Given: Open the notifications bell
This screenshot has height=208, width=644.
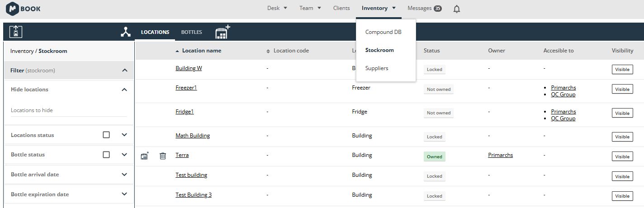Looking at the screenshot, I should point(457,9).
